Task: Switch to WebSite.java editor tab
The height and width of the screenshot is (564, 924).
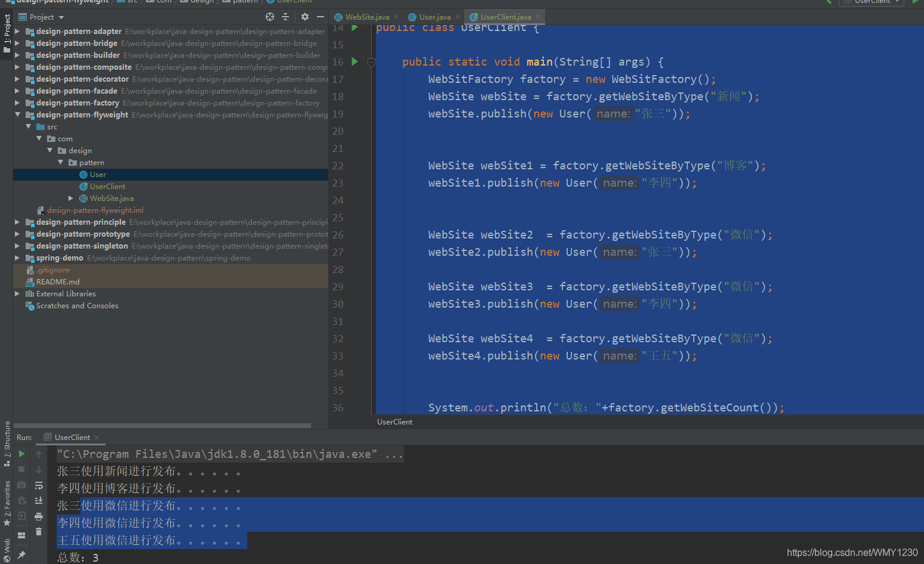Action: click(x=367, y=17)
